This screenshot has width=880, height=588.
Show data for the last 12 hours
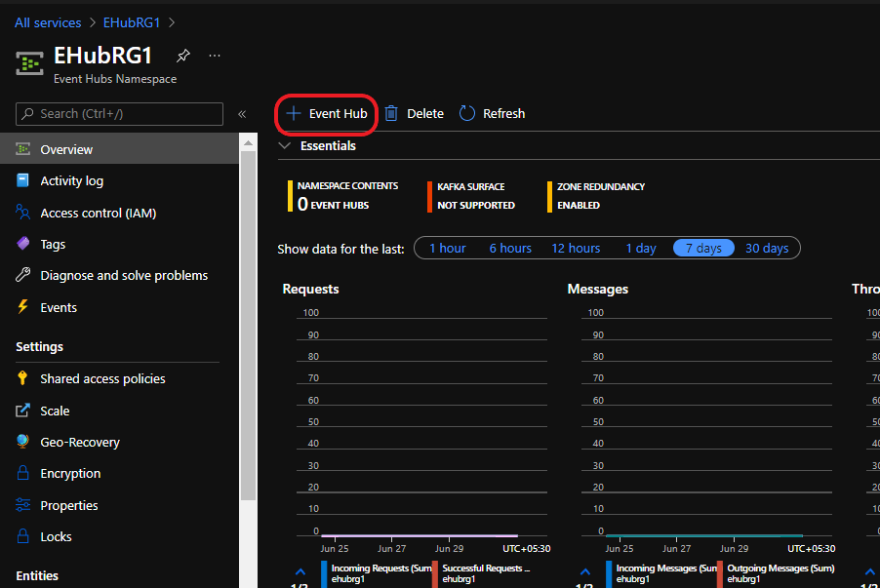click(576, 248)
